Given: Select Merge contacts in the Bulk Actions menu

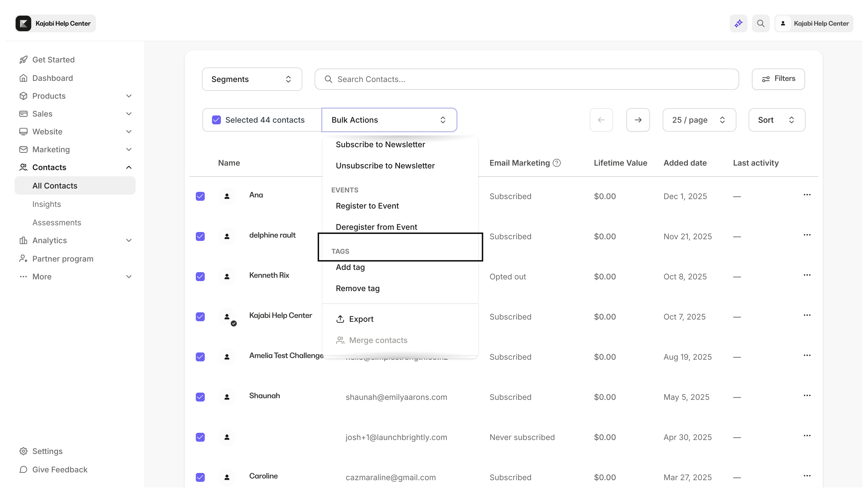Looking at the screenshot, I should pos(378,340).
